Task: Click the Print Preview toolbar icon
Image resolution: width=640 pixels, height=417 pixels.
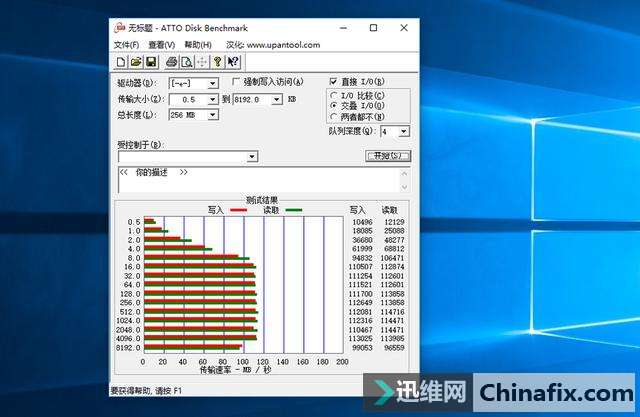Action: pos(187,62)
